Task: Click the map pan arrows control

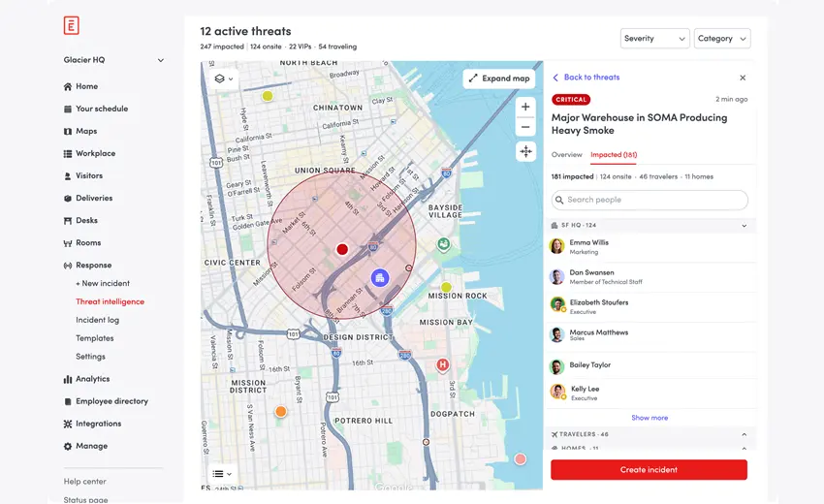Action: click(525, 151)
